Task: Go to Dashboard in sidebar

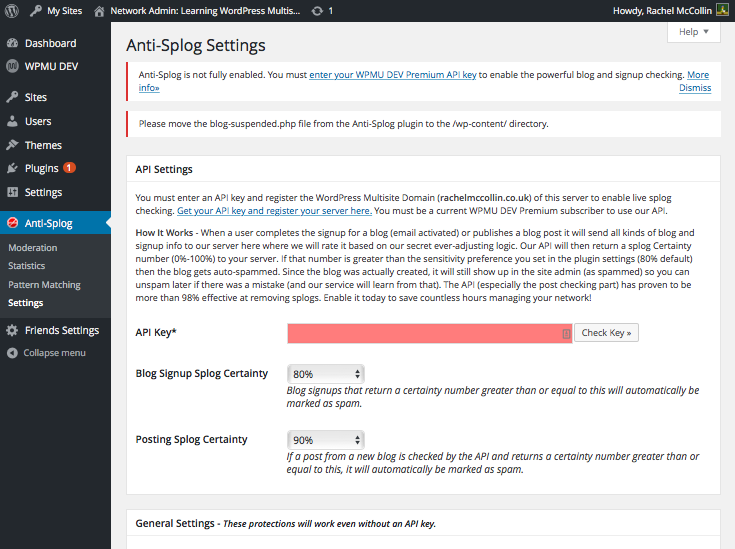Action: [x=51, y=43]
